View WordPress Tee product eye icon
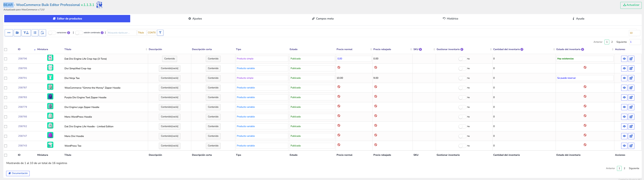 [x=624, y=146]
